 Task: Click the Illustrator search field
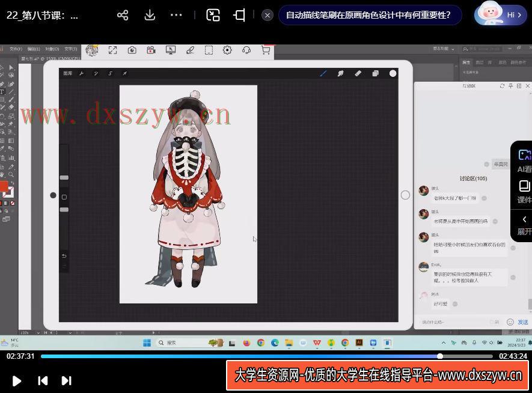tap(483, 49)
